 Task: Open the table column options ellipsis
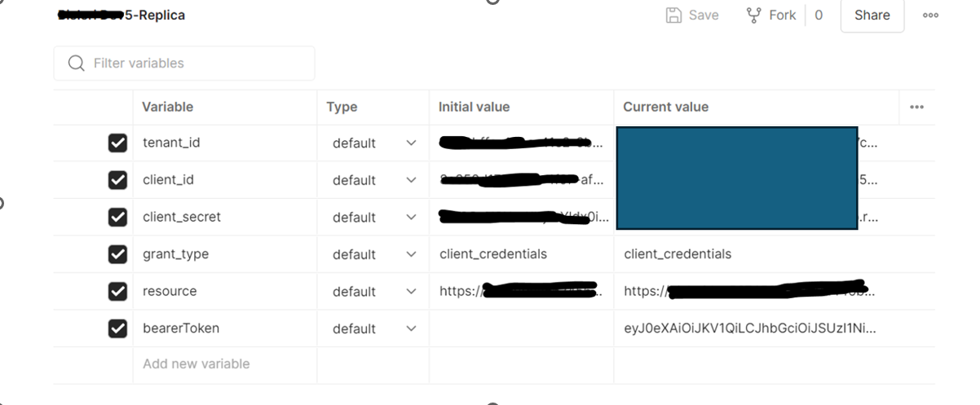[x=916, y=107]
